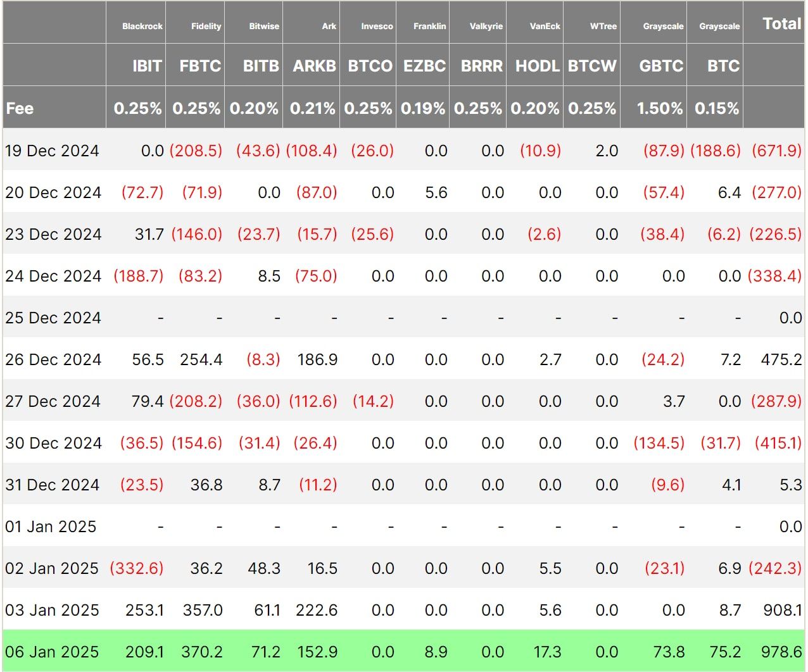Click the 357.0 FBTC value on 03 Jan

203,610
